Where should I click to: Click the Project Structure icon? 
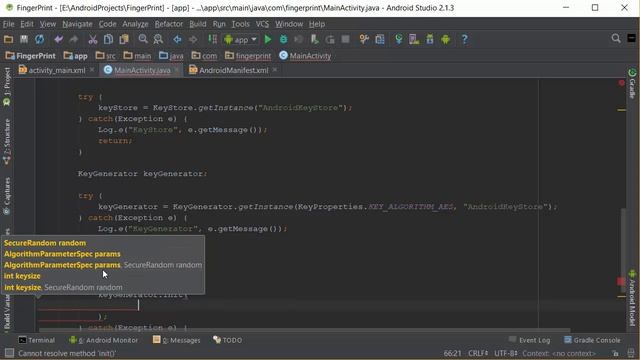coord(380,39)
